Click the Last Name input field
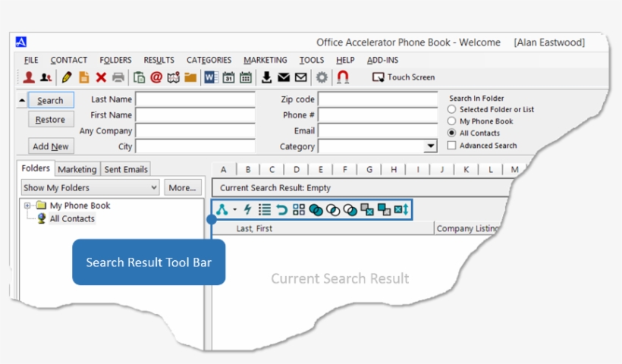The width and height of the screenshot is (622, 364). (195, 99)
